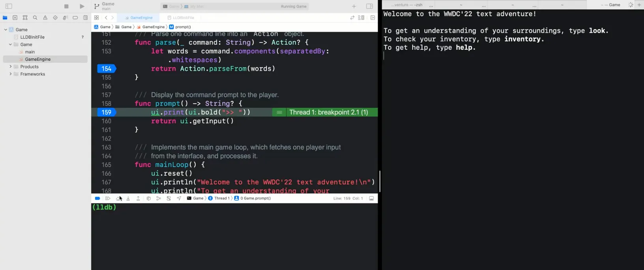Toggle the inspector panel on right
The height and width of the screenshot is (270, 644).
[x=369, y=6]
